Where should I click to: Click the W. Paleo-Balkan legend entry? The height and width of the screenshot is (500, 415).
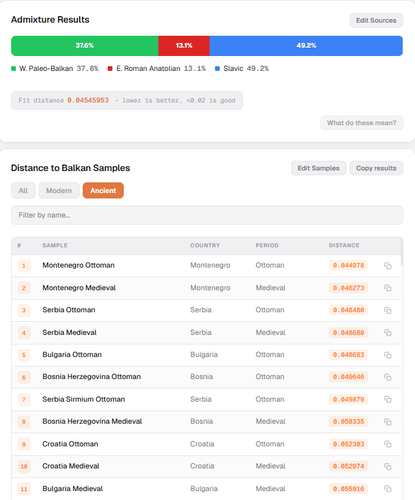tap(55, 68)
